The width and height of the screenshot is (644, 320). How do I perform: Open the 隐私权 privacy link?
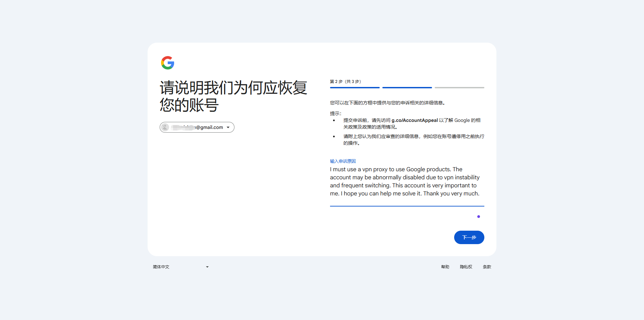[x=466, y=267]
